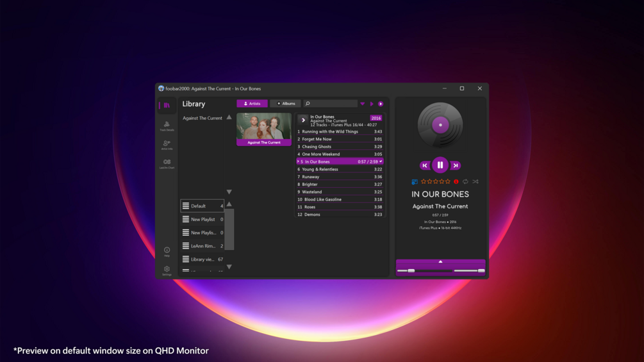
Task: Click the blue mini-player icon left of the stars
Action: click(x=415, y=181)
